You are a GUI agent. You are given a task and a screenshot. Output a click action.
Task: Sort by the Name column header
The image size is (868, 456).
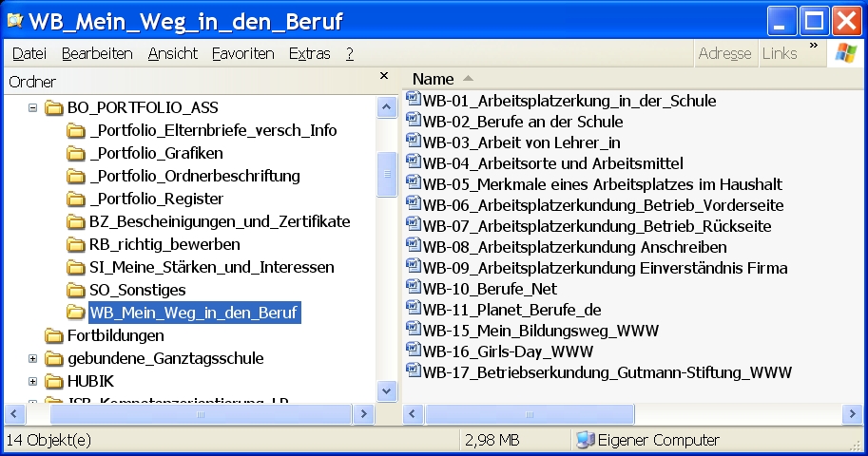pos(434,79)
